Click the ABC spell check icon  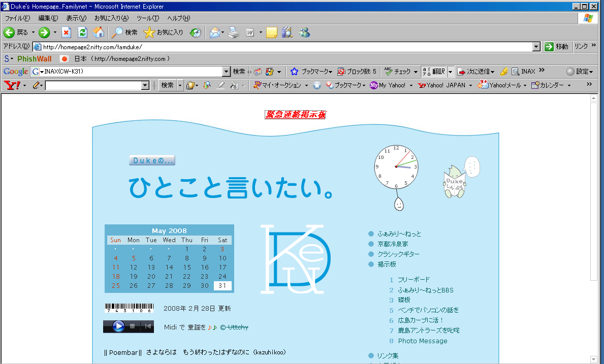click(388, 72)
